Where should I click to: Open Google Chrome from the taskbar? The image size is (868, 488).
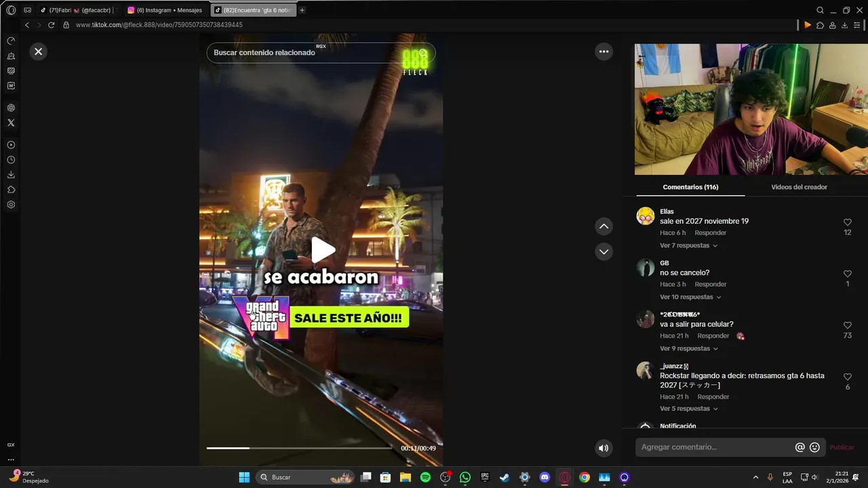click(584, 477)
